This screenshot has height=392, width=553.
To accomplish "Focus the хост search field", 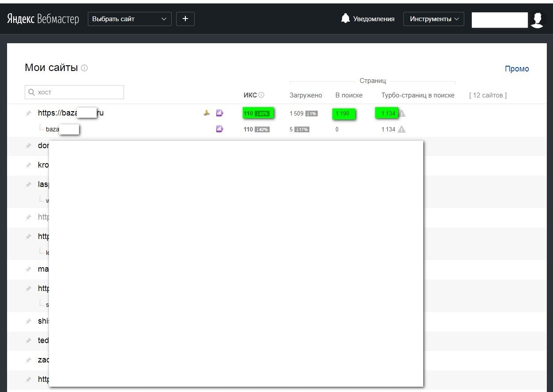I will point(74,92).
